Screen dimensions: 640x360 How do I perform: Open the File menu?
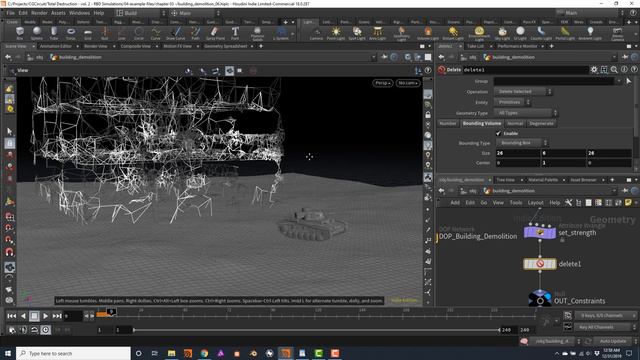tap(11, 13)
